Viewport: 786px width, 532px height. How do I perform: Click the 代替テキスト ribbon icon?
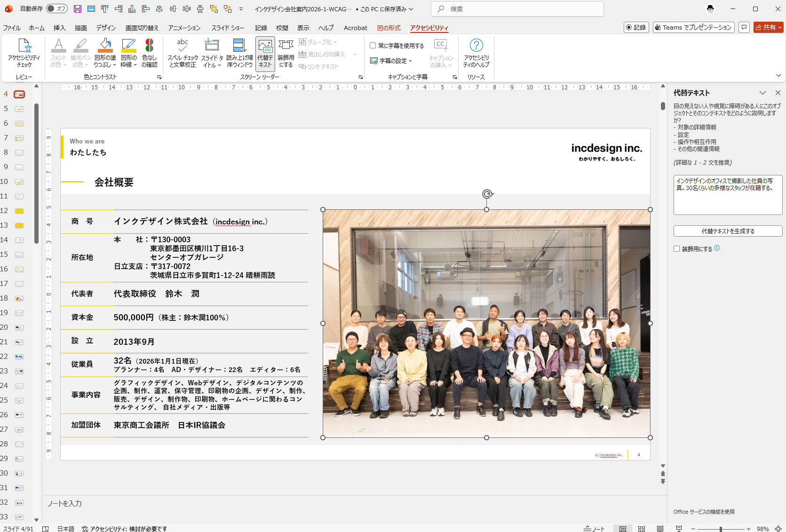265,53
